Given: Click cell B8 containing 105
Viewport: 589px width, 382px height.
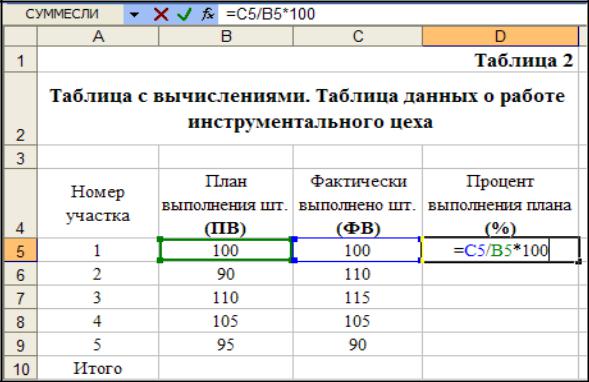Looking at the screenshot, I should click(226, 321).
